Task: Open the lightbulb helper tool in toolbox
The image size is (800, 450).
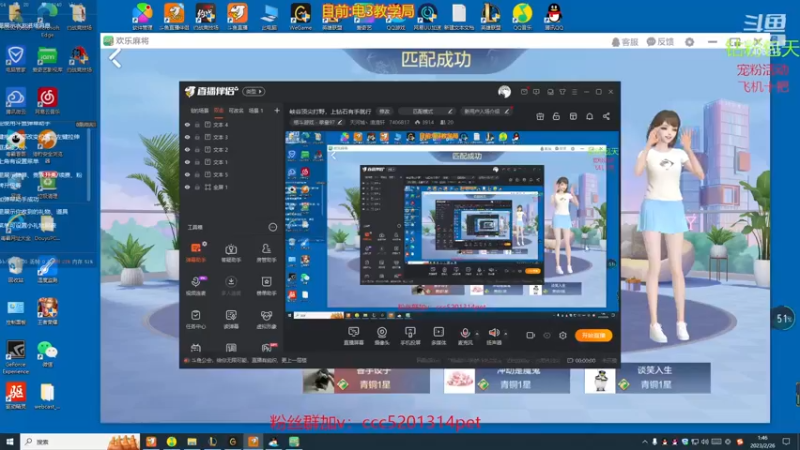Action: coord(231,252)
